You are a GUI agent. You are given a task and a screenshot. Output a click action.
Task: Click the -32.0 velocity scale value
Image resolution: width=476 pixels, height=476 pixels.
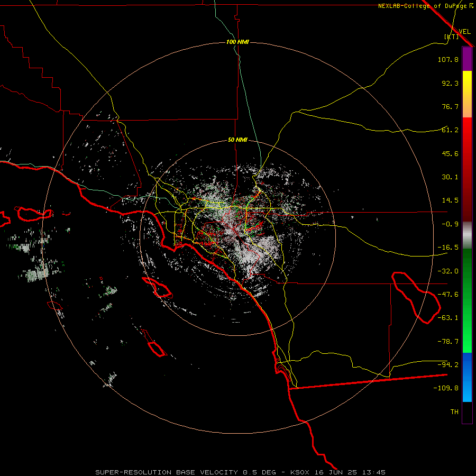(x=448, y=271)
